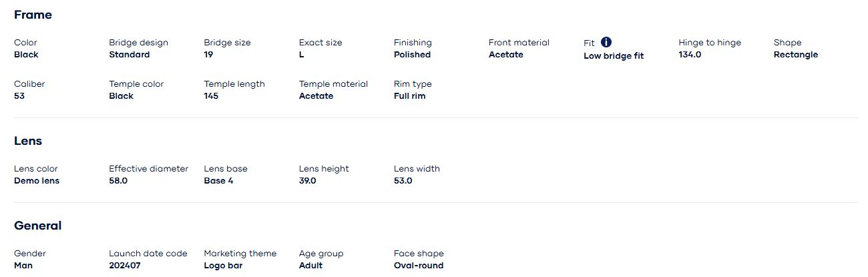The image size is (868, 277).
Task: Click the Shape Rectangle value
Action: click(795, 55)
